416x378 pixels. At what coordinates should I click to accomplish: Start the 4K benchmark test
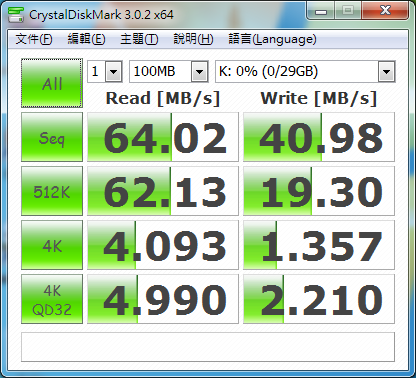pyautogui.click(x=52, y=245)
